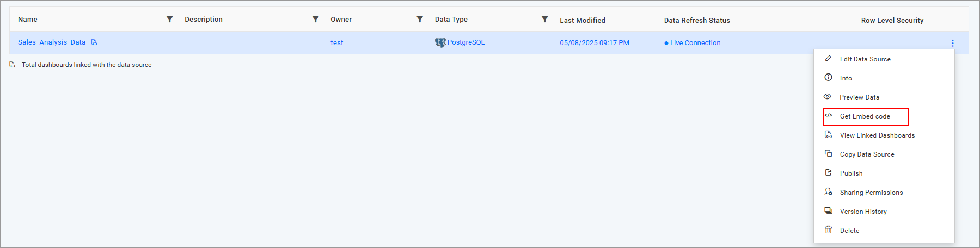Click the eye icon for Preview Data
This screenshot has height=248, width=980.
click(828, 96)
